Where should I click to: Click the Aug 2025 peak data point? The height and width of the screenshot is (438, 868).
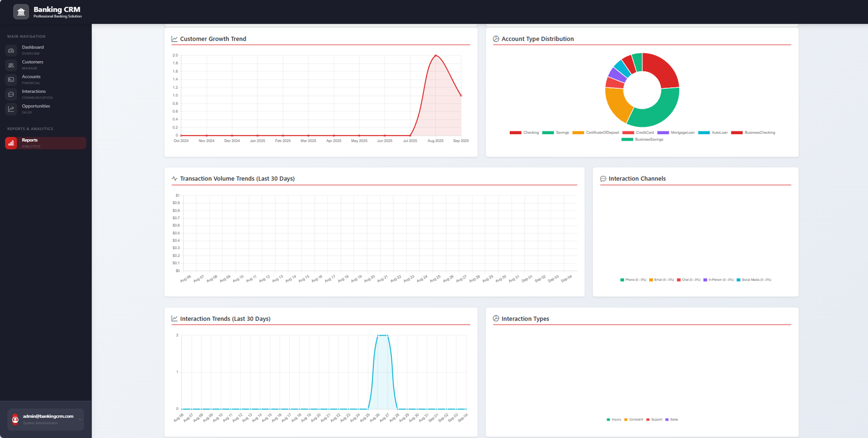[x=436, y=56]
